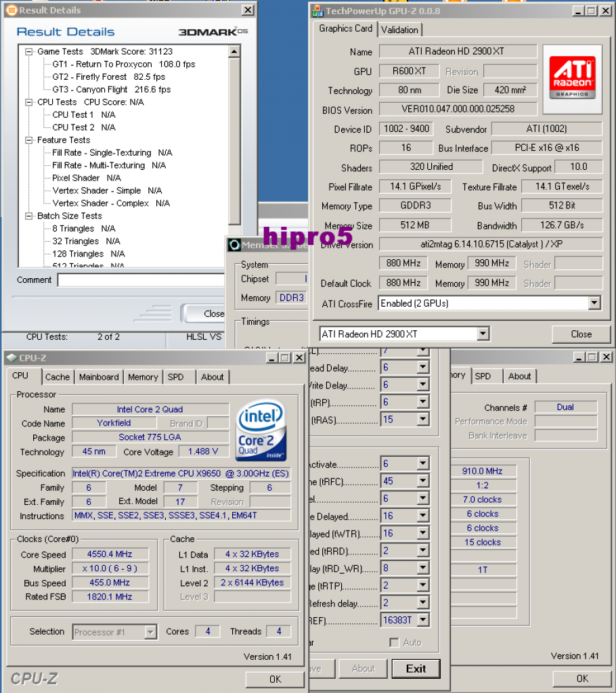The image size is (616, 693).
Task: Open the Memory tab in left CPU-Z window
Action: 143,377
